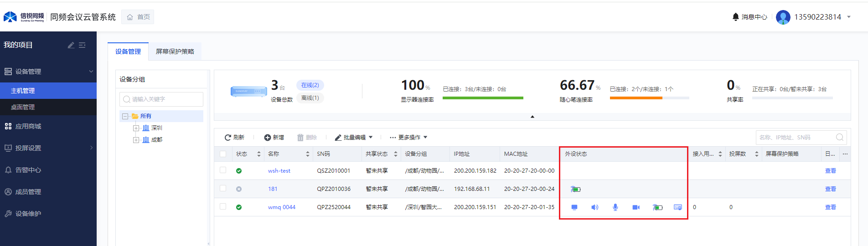The height and width of the screenshot is (246, 868).
Task: Open the 更多操作 dropdown menu
Action: (x=408, y=138)
